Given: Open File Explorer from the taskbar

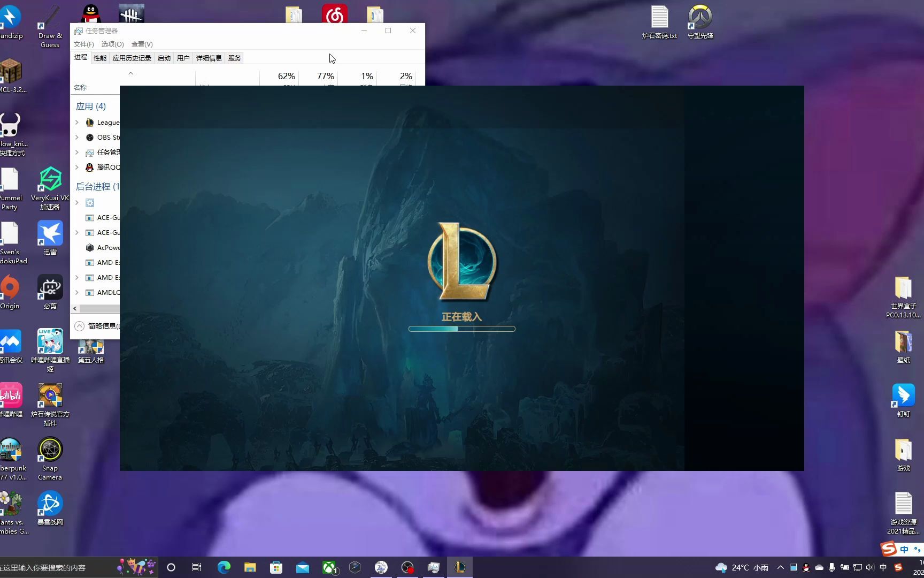Looking at the screenshot, I should (x=250, y=567).
